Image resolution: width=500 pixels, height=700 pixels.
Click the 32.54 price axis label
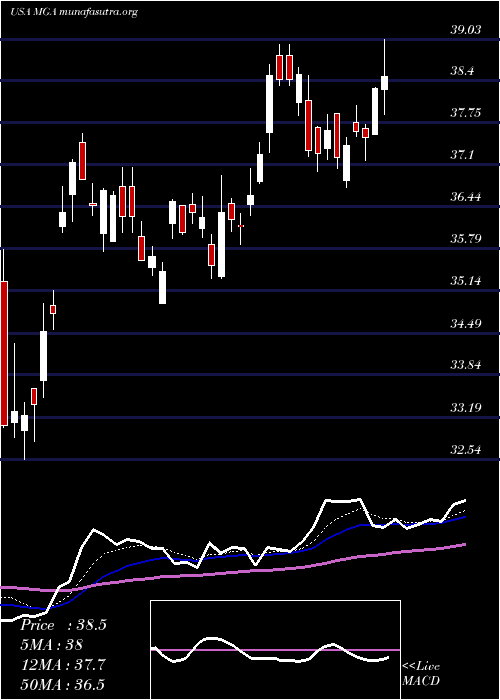pos(465,449)
